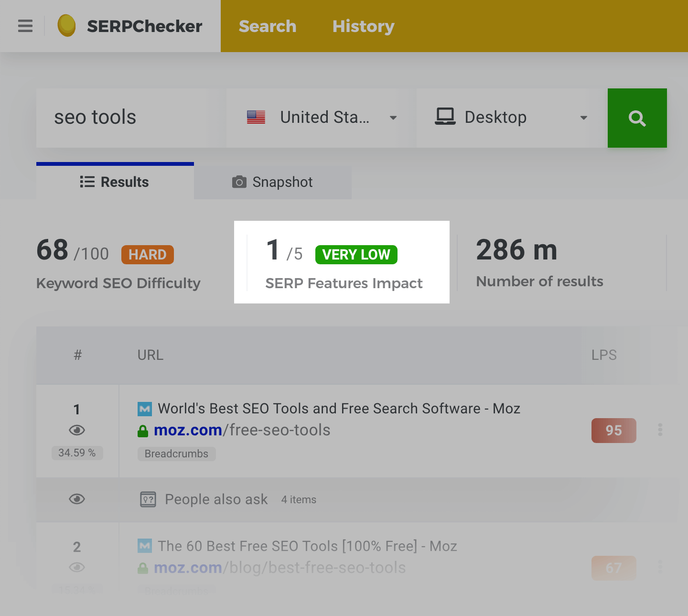Toggle the eye icon for People also ask
This screenshot has height=616, width=688.
tap(77, 499)
